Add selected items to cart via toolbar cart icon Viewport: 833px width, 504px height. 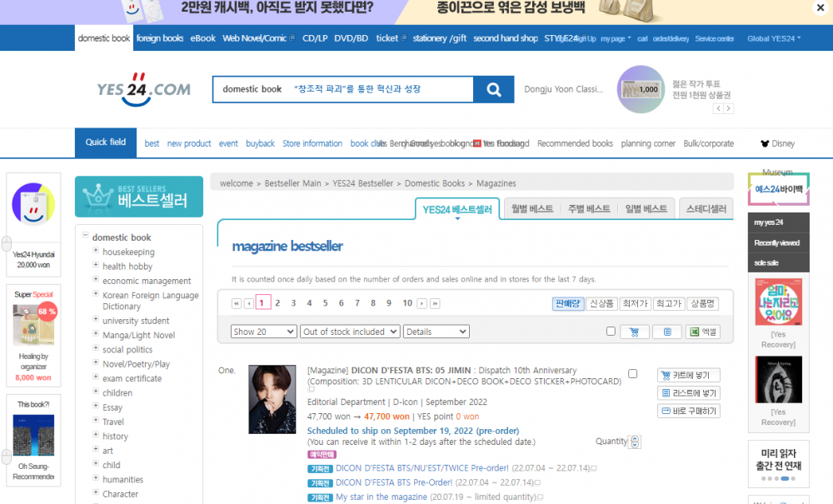(634, 332)
